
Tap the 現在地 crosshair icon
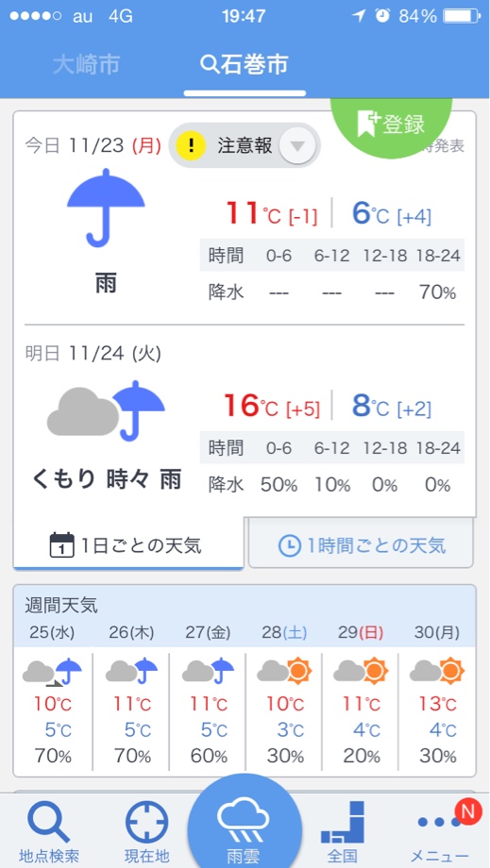[x=146, y=823]
